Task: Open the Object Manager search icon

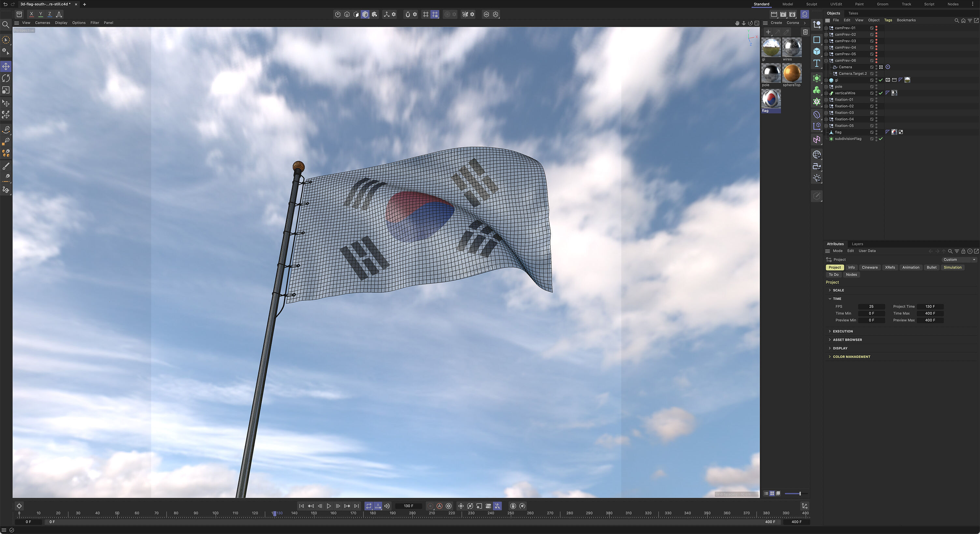Action: (x=957, y=21)
